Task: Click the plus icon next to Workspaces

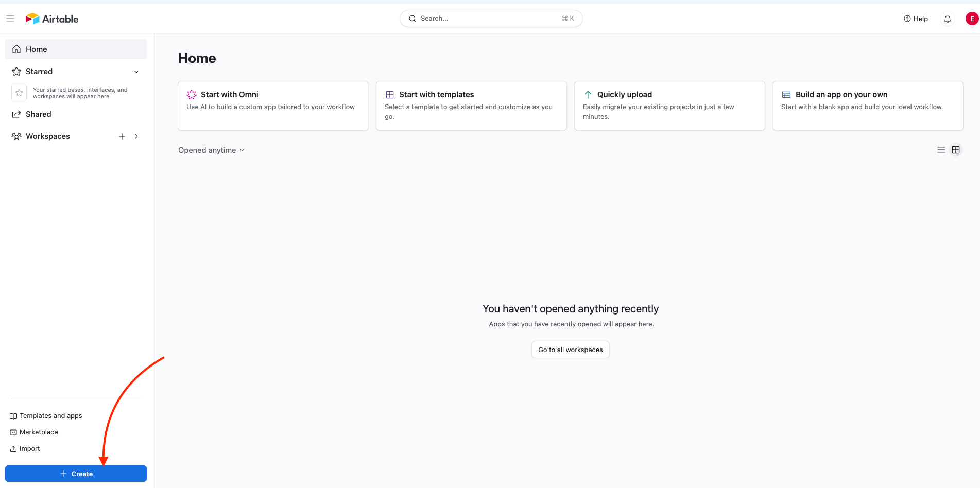Action: tap(122, 136)
